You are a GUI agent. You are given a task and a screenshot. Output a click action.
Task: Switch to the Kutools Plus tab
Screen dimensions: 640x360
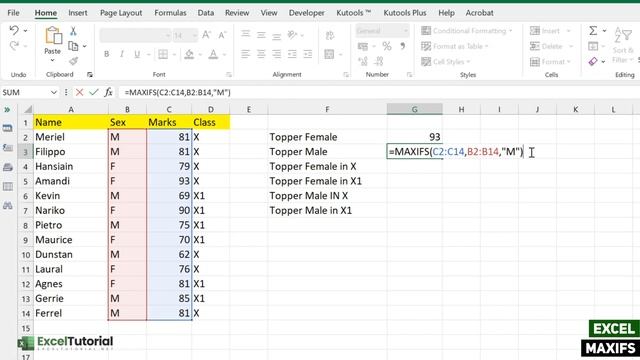coord(405,13)
